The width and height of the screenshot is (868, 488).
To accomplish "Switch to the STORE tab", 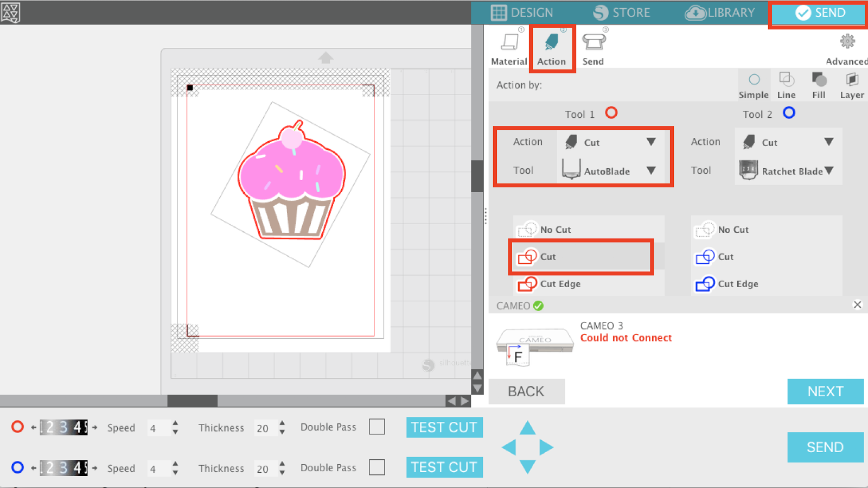I will point(622,12).
